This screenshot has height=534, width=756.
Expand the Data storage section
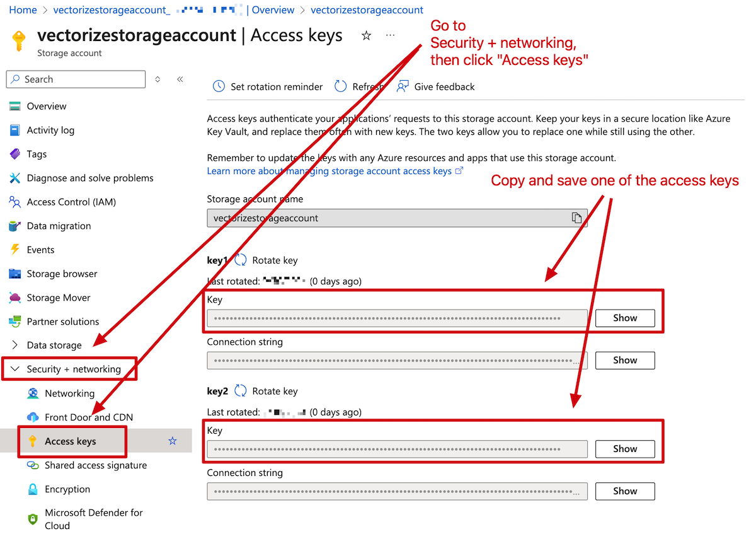(x=15, y=345)
